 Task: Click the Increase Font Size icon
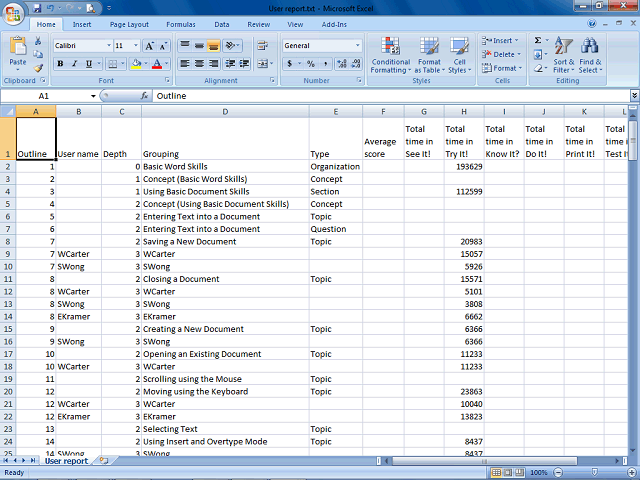149,46
